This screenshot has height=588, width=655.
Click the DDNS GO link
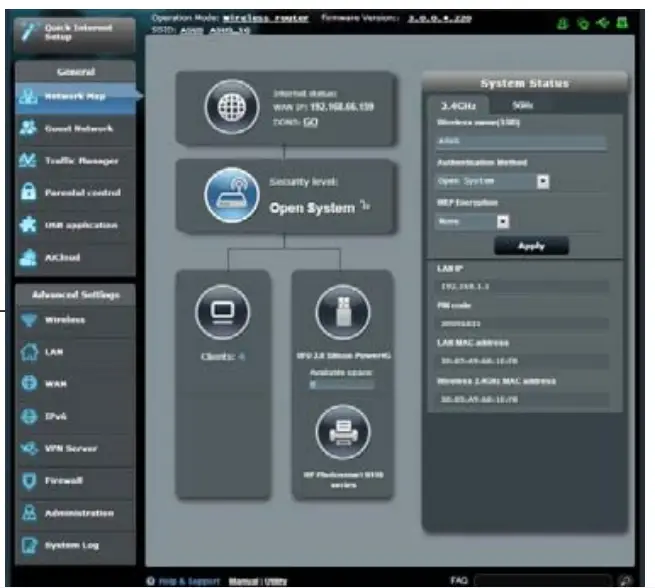tap(311, 121)
